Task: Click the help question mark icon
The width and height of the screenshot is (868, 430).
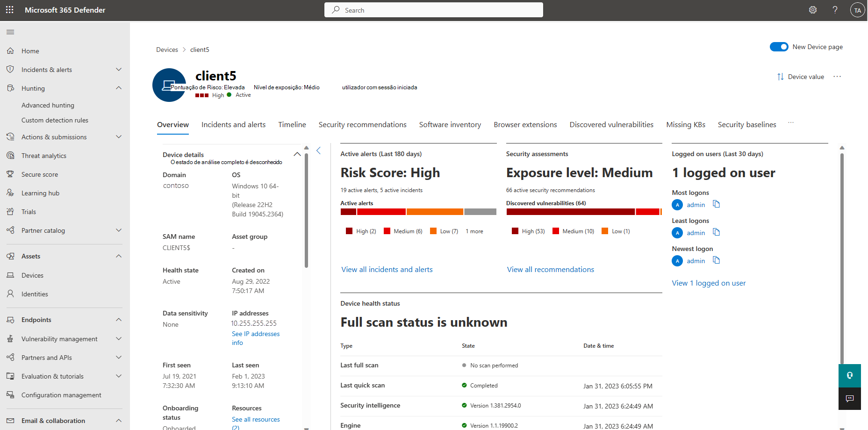Action: (x=835, y=10)
